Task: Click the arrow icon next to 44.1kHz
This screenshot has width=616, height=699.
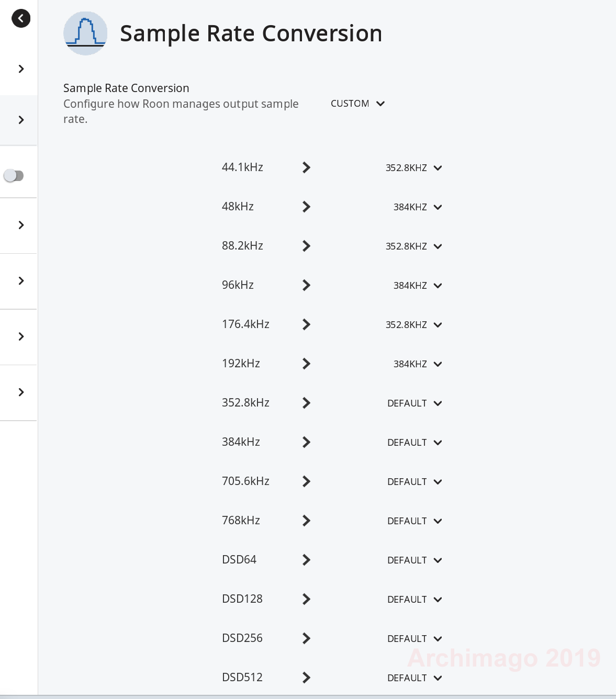Action: [307, 167]
